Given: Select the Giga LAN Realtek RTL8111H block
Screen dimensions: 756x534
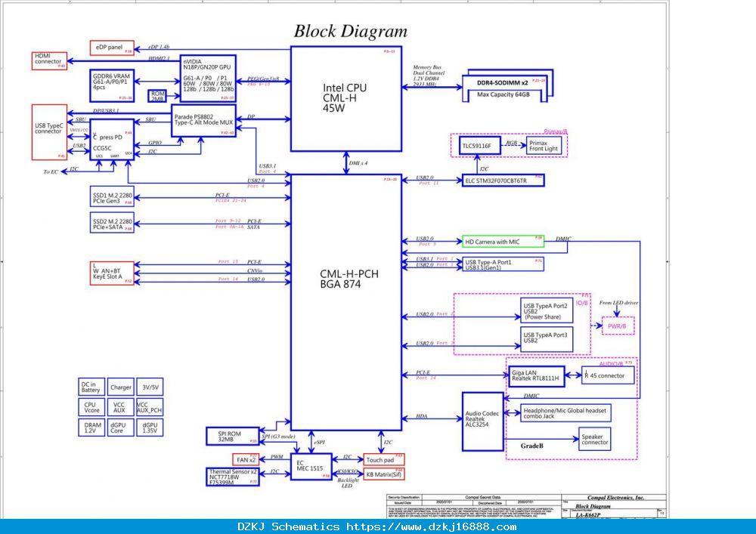Looking at the screenshot, I should (537, 376).
